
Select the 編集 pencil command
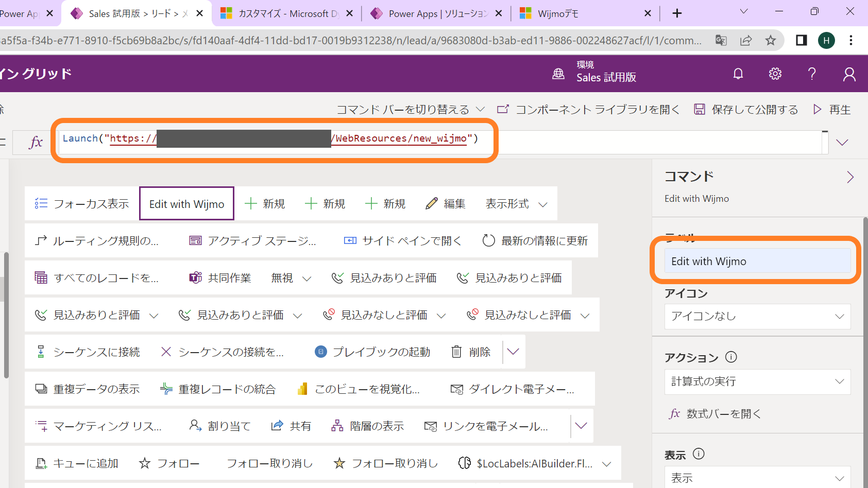[x=446, y=204]
